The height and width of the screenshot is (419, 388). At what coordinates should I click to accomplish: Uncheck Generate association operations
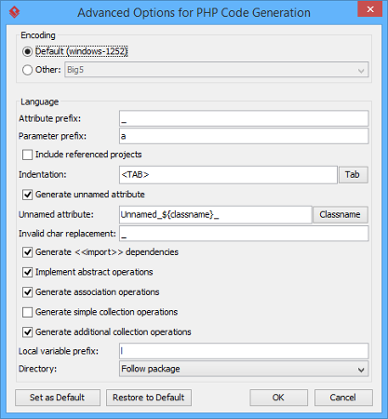27,292
